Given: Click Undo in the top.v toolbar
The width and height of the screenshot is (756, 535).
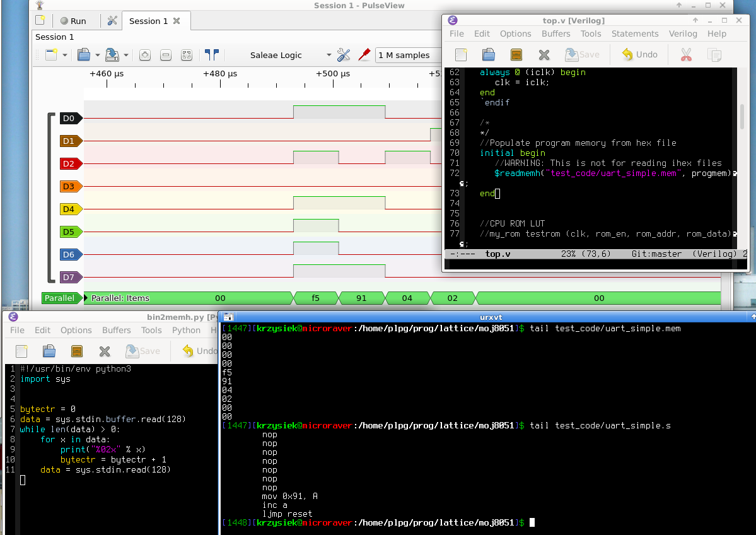Looking at the screenshot, I should [640, 55].
